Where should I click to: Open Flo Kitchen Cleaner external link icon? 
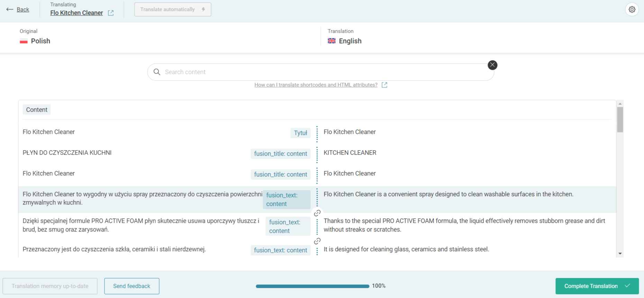pos(111,13)
